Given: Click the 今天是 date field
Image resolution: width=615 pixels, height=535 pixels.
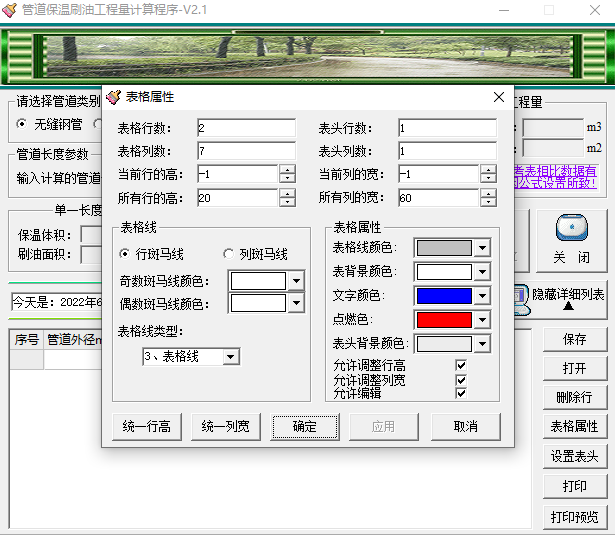Looking at the screenshot, I should coord(57,302).
